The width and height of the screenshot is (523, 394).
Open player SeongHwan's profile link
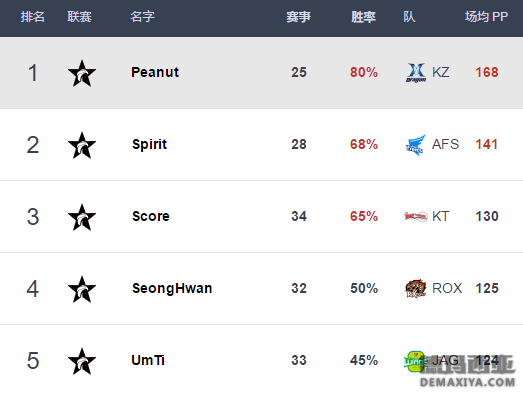pos(172,289)
